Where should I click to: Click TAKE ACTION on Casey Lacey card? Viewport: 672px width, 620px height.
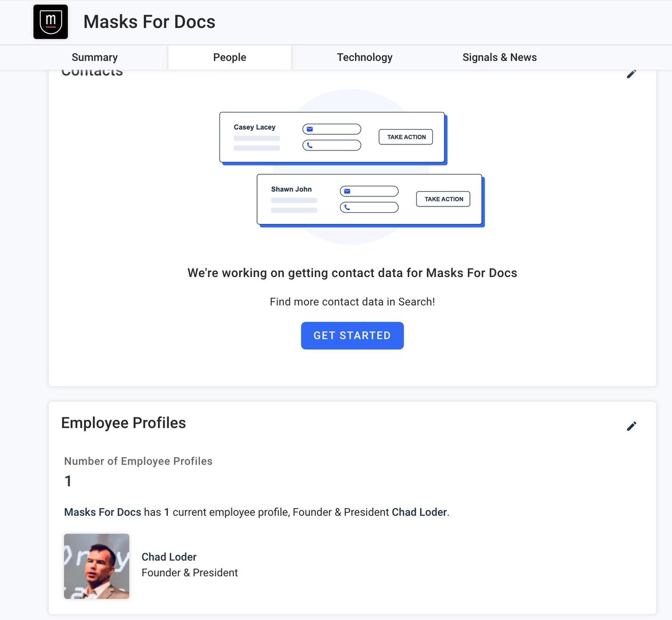406,137
